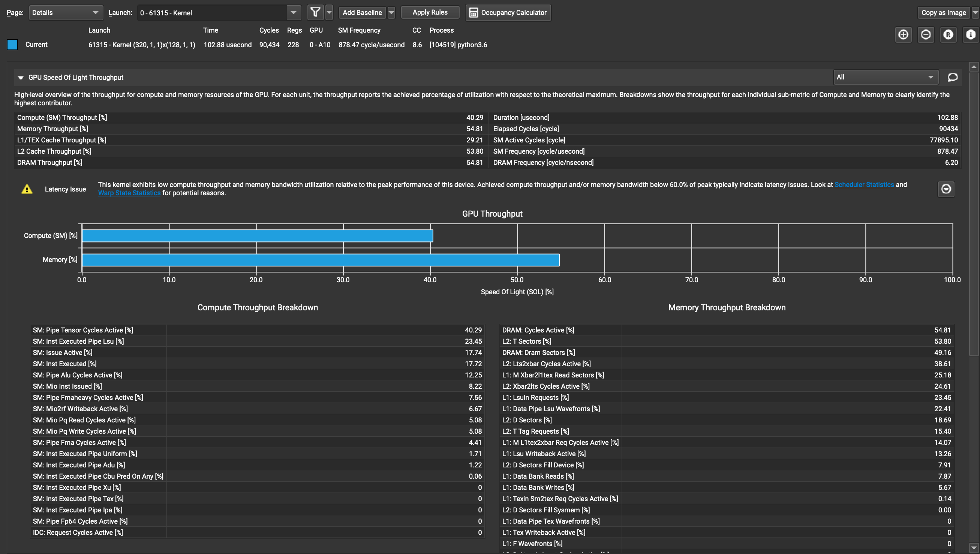The width and height of the screenshot is (980, 554).
Task: Apply a filter using the funnel icon
Action: [x=315, y=12]
